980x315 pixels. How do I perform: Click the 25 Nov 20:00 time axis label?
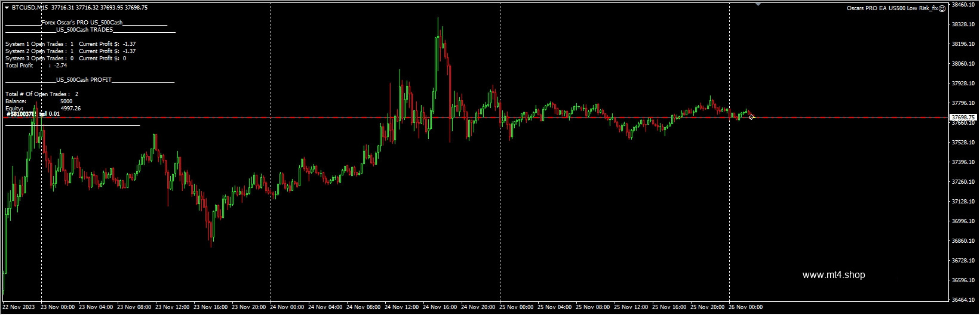coord(708,307)
